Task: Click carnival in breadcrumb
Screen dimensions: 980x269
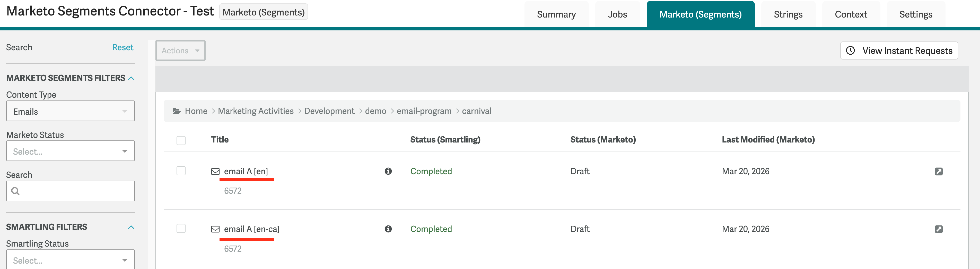Action: (x=476, y=111)
